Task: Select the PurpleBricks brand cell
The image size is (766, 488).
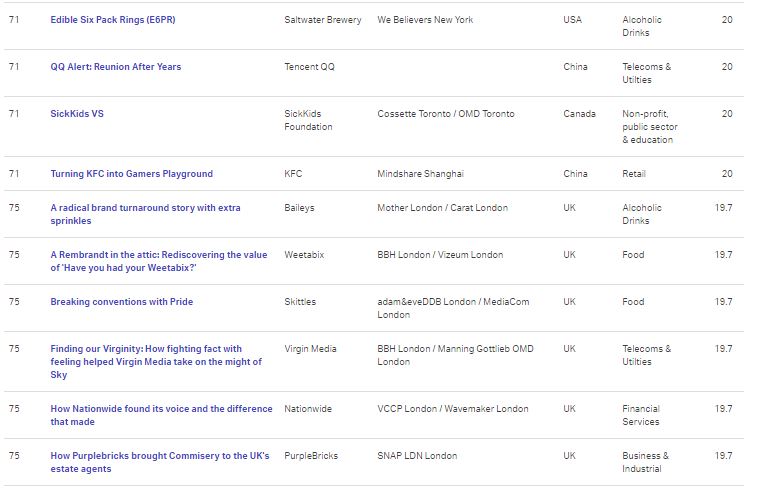Action: pyautogui.click(x=311, y=455)
